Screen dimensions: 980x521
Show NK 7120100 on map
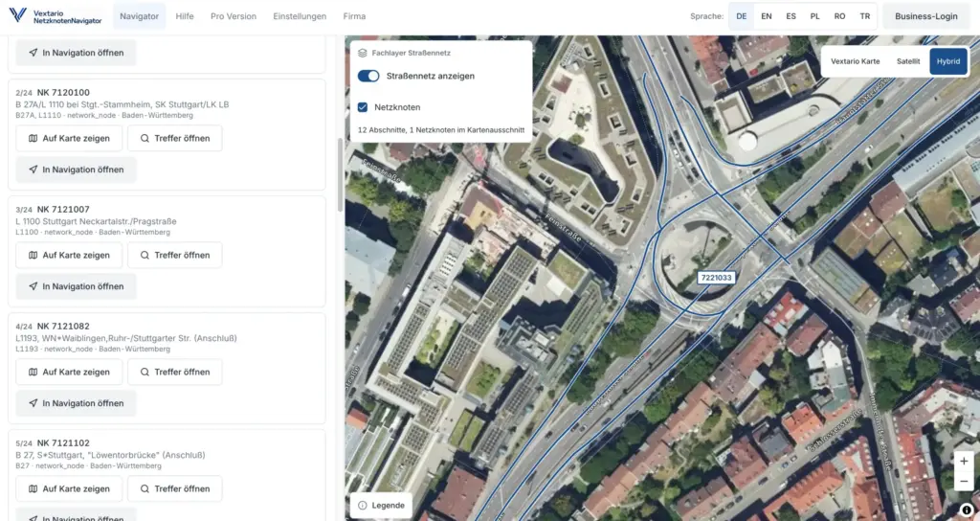[69, 138]
